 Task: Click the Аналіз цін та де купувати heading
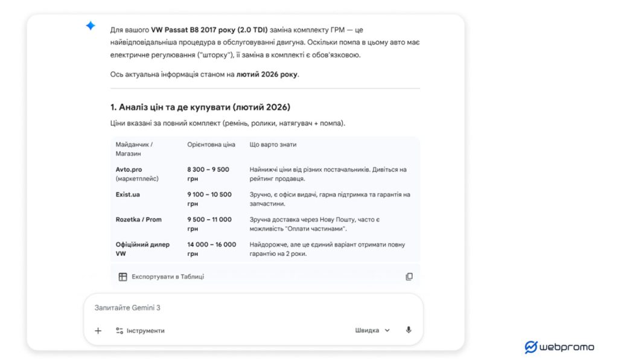pyautogui.click(x=200, y=107)
